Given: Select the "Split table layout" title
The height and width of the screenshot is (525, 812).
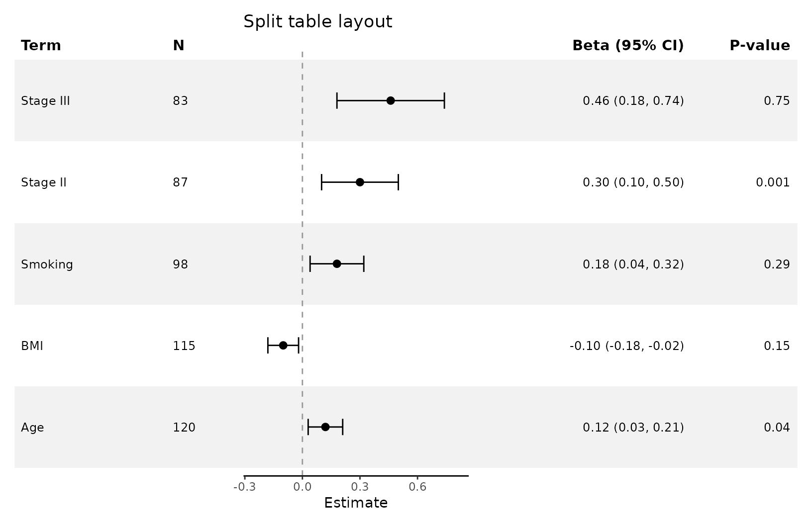Looking at the screenshot, I should (317, 22).
